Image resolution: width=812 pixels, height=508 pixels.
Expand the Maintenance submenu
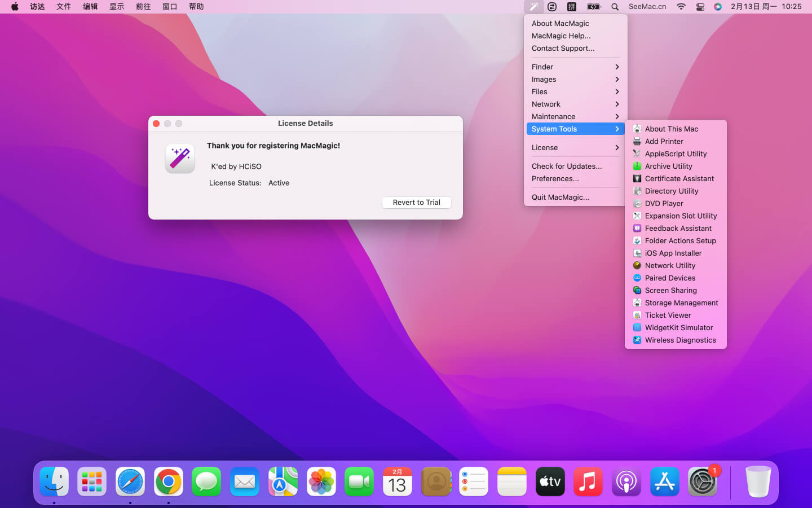pos(575,116)
